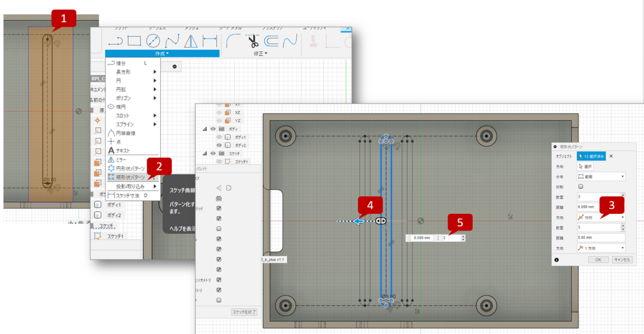Open the 修正 dropdown in the toolbar
The height and width of the screenshot is (334, 644).
(x=260, y=53)
